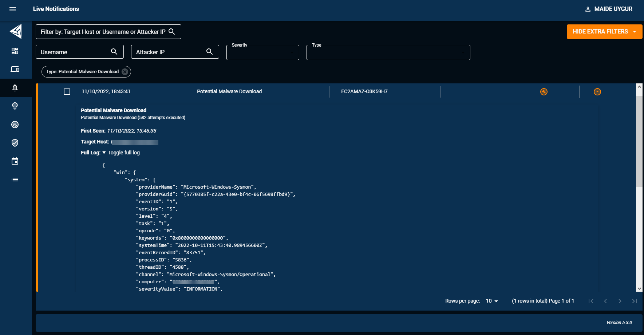The height and width of the screenshot is (335, 644).
Task: Go to first page pagination icon
Action: click(591, 301)
